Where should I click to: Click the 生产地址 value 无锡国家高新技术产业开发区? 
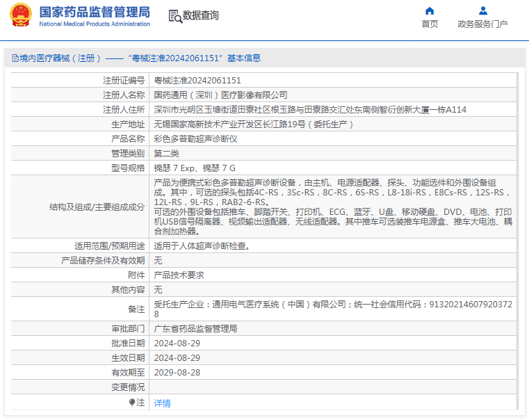(253, 124)
